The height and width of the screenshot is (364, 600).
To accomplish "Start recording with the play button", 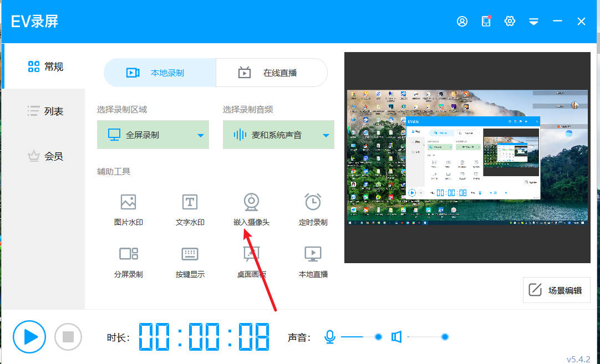I will (29, 337).
